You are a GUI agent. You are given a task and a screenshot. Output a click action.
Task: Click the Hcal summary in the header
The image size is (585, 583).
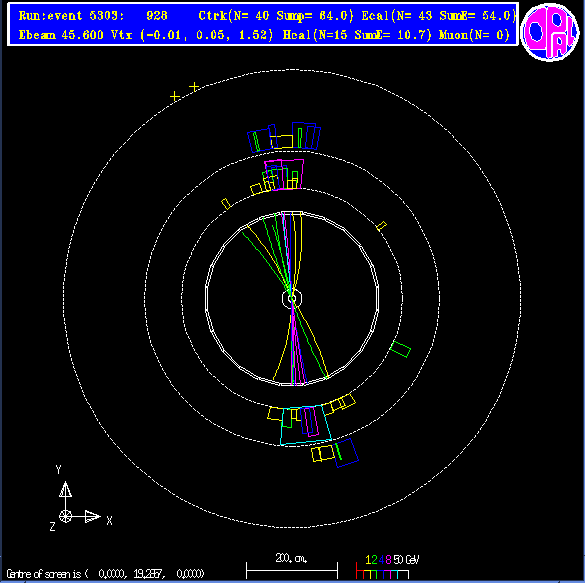[x=357, y=35]
